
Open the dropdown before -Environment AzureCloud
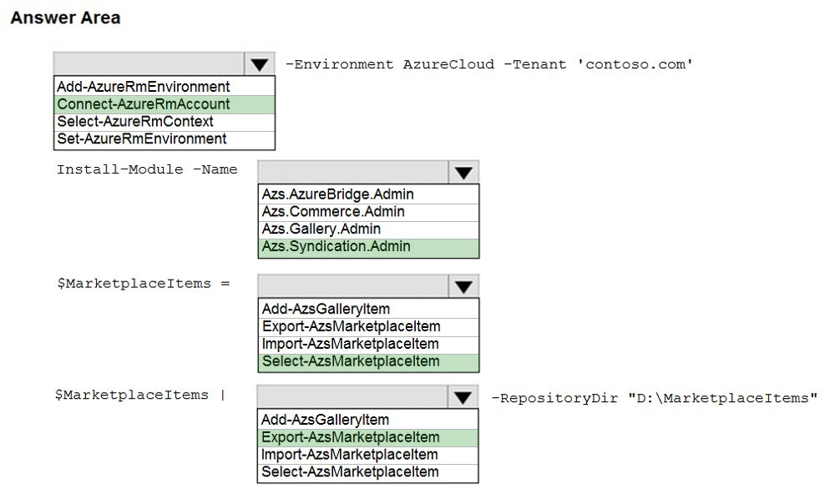260,64
